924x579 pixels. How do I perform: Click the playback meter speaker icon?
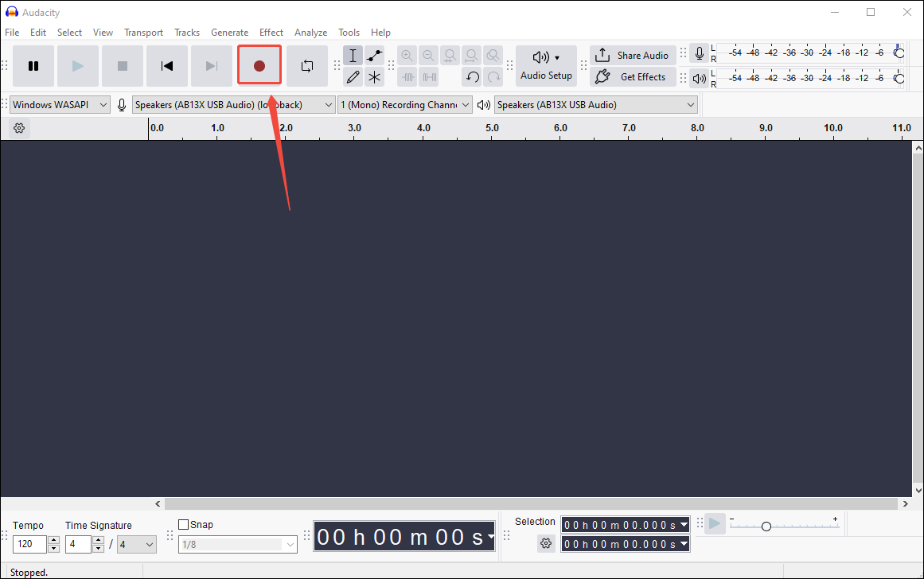[700, 78]
